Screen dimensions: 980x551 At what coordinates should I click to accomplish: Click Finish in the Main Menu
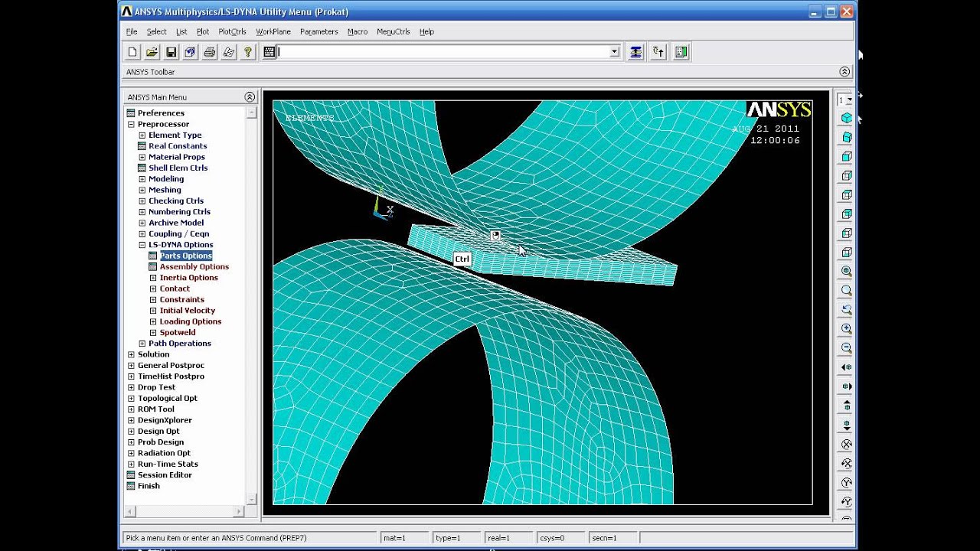point(149,486)
